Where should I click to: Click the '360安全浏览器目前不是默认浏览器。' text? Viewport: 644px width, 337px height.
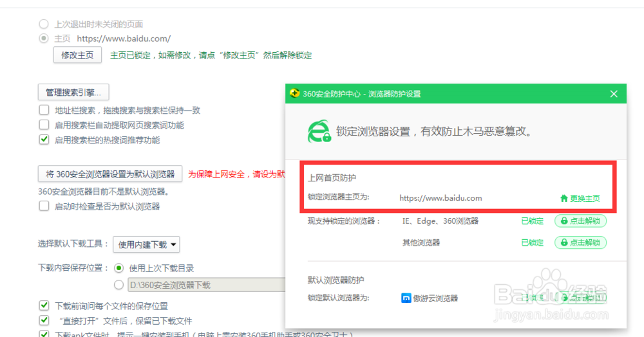(x=104, y=192)
